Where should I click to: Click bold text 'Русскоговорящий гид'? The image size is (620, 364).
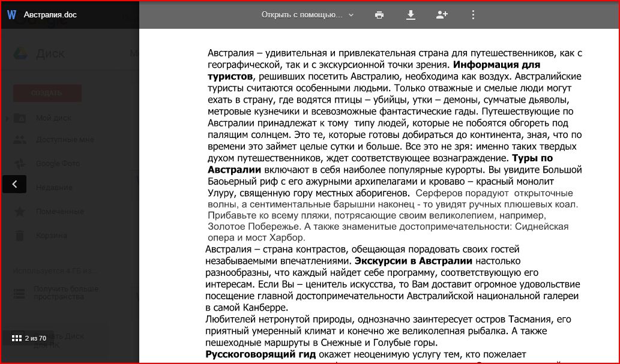coord(260,354)
